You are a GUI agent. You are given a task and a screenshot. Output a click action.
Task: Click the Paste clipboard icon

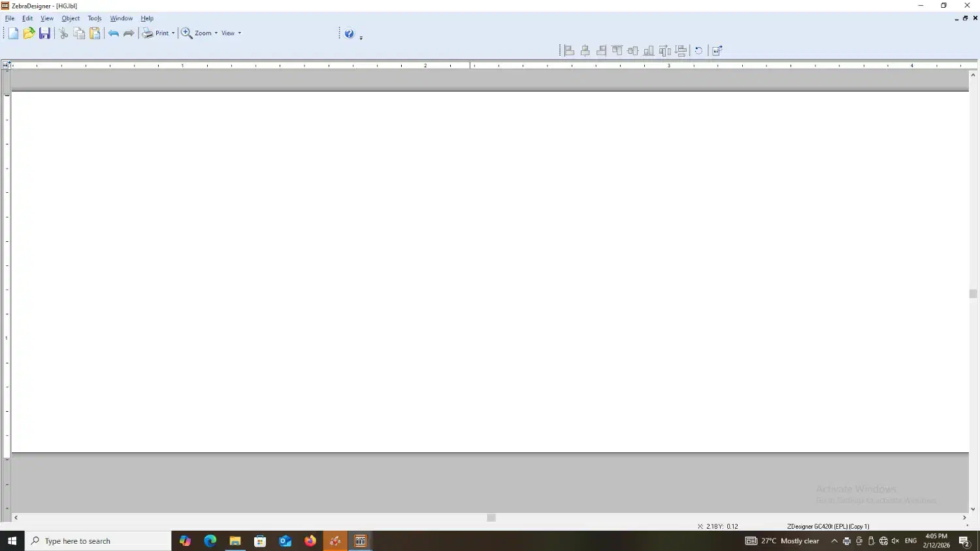click(95, 33)
